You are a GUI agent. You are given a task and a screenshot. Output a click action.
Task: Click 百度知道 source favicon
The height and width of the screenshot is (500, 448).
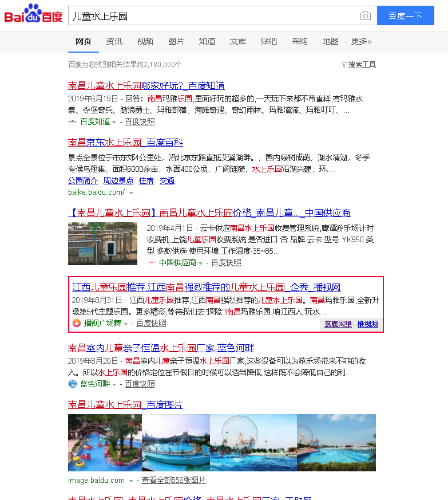coord(73,121)
